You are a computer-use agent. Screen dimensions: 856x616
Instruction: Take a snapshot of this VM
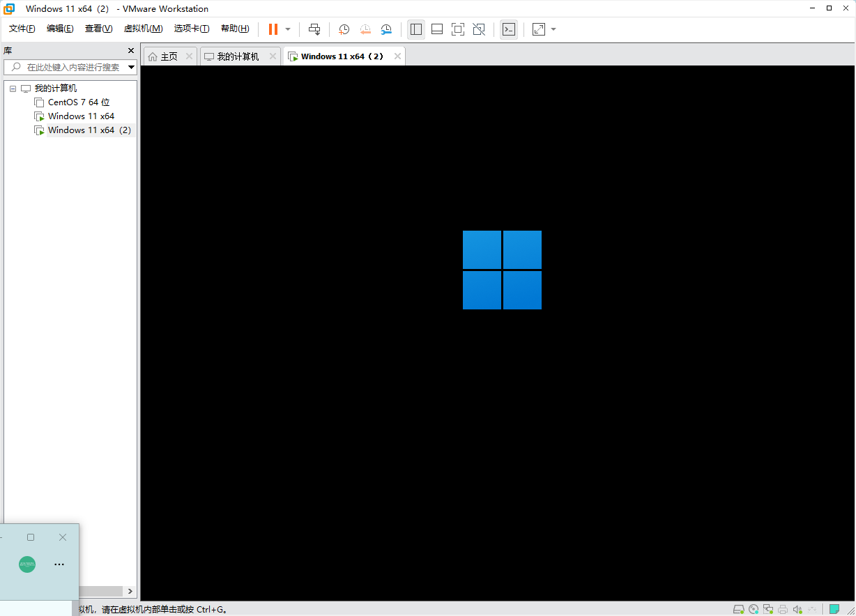pyautogui.click(x=344, y=29)
